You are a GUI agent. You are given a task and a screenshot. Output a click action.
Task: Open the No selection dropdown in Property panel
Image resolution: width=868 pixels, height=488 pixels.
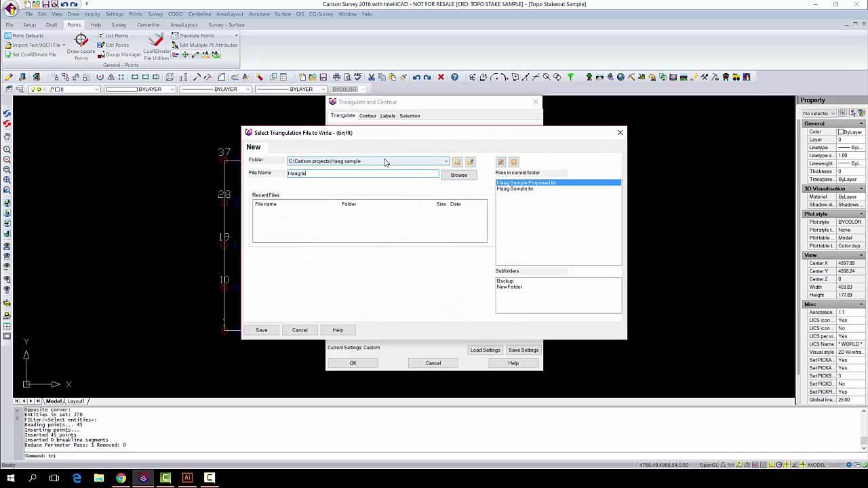point(818,113)
